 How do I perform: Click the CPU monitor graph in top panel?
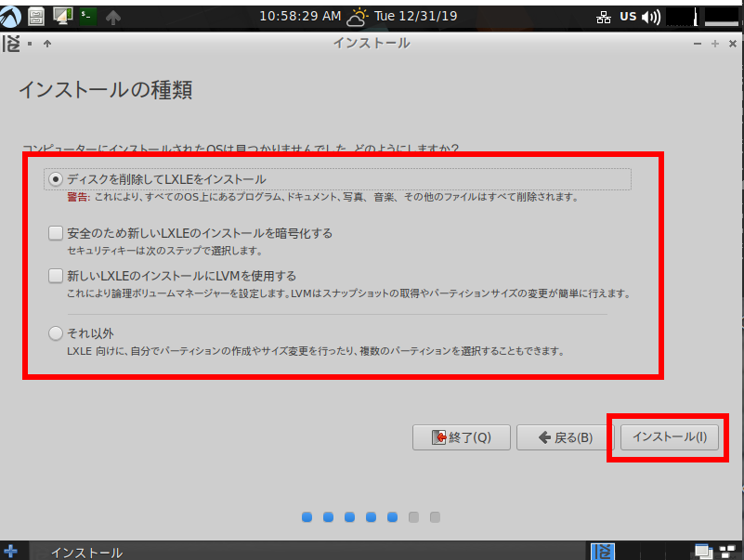pos(683,17)
